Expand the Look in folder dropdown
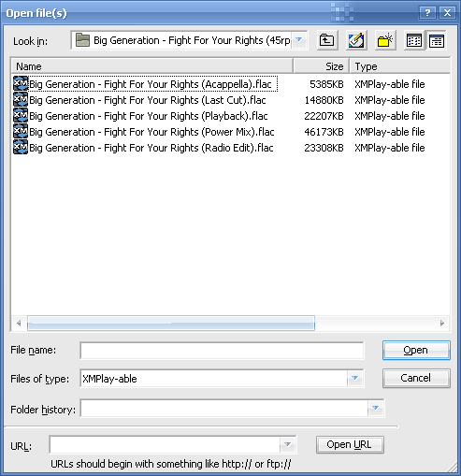This screenshot has height=476, width=461. [x=299, y=40]
